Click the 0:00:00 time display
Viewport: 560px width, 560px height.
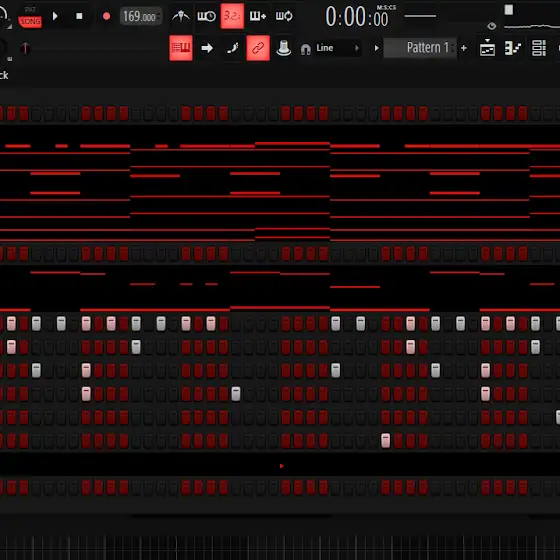356,17
